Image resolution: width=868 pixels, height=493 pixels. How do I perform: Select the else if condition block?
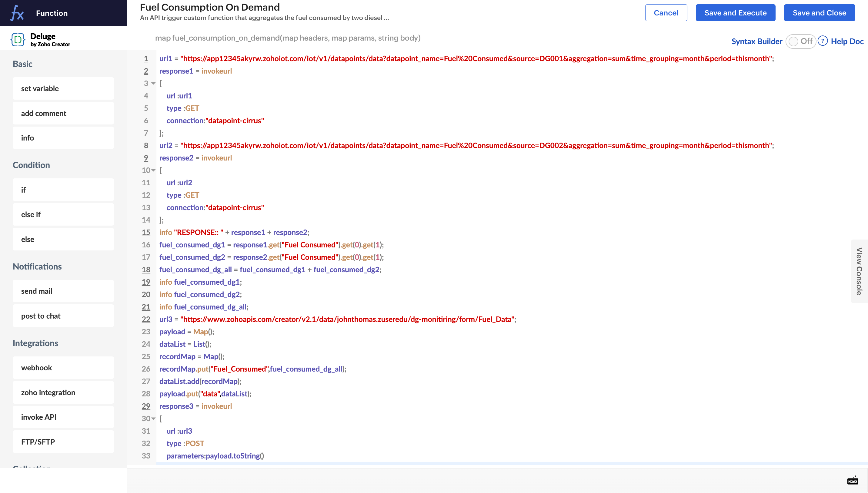click(63, 214)
